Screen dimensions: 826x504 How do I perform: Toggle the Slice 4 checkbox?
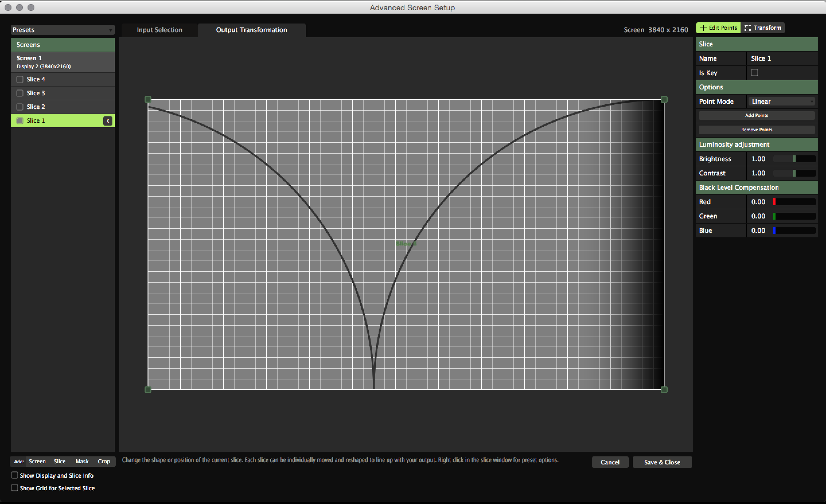click(x=20, y=79)
